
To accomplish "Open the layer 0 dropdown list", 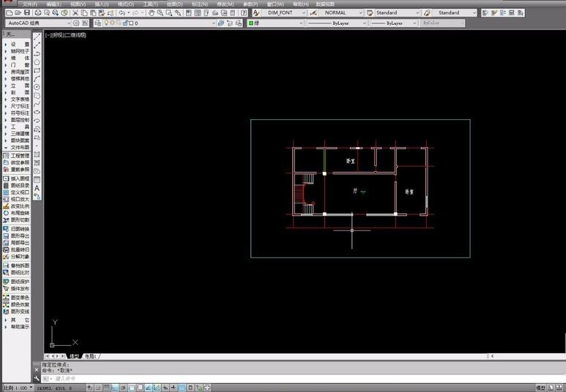I will (214, 23).
